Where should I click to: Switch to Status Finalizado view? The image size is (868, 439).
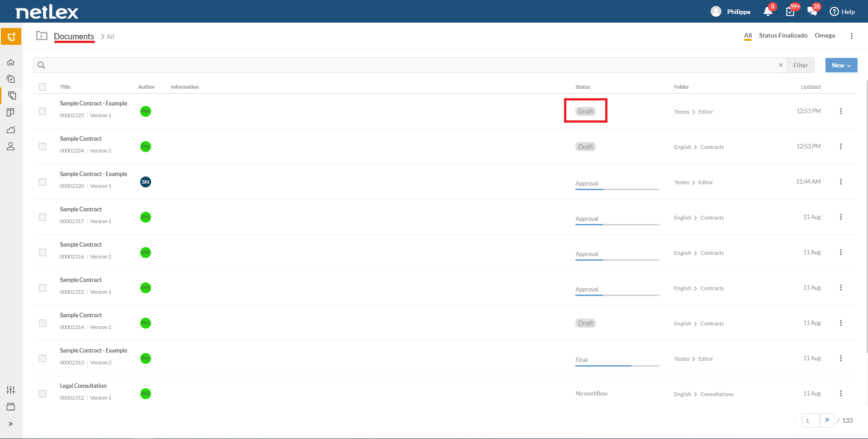pos(783,35)
